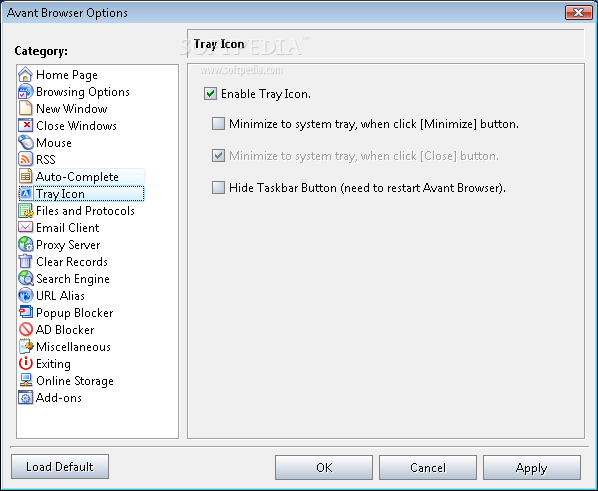
Task: Click the Clear Records trash bin icon
Action: 25,262
